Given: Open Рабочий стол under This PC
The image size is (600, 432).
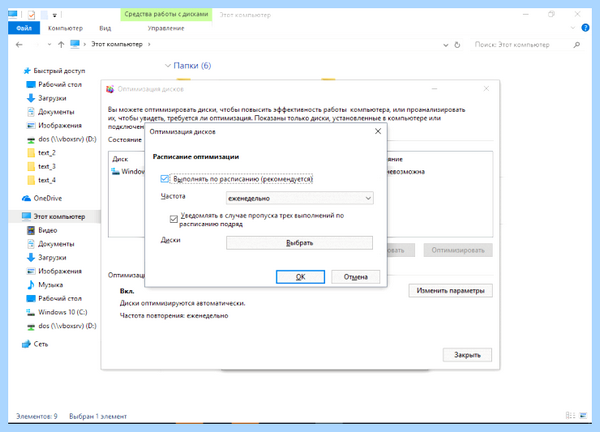Looking at the screenshot, I should click(x=60, y=298).
